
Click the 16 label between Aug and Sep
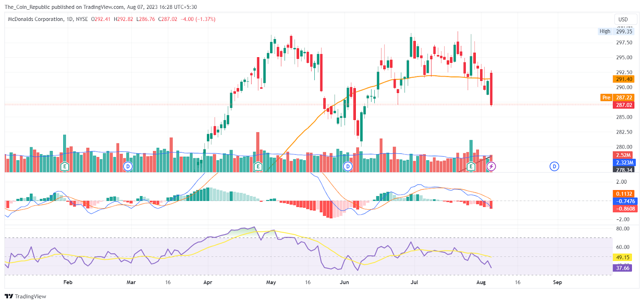click(x=518, y=282)
